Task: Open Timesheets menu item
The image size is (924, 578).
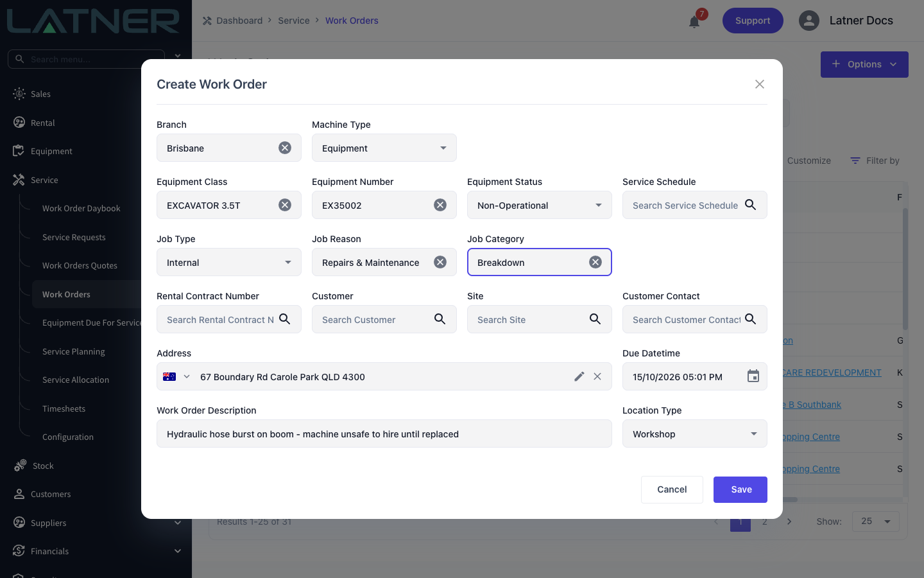Action: [x=64, y=408]
